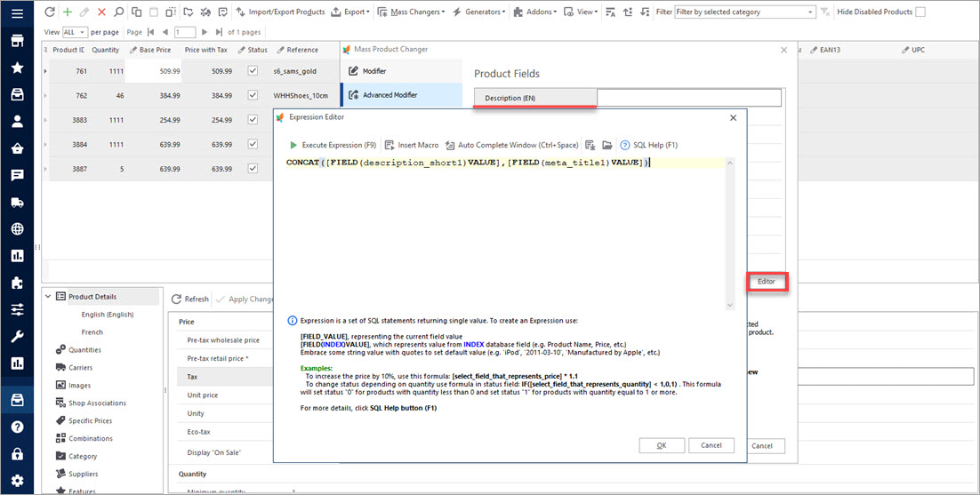Image resolution: width=980 pixels, height=495 pixels.
Task: Toggle status checkbox for product 3884
Action: pos(253,144)
